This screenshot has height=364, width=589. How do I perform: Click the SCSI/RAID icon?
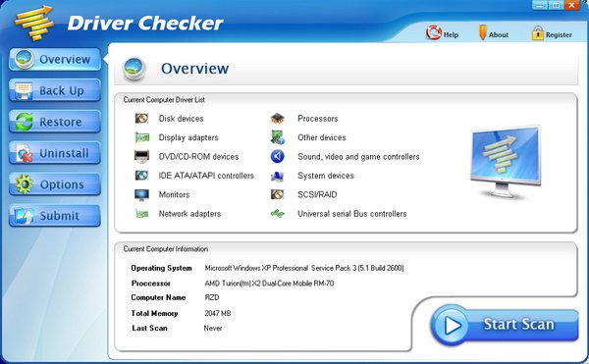click(278, 195)
